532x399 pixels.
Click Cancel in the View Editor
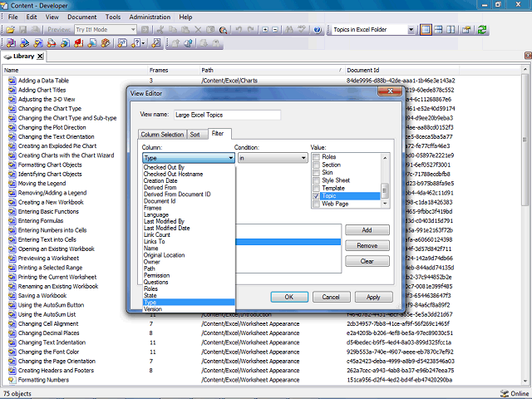coord(331,298)
